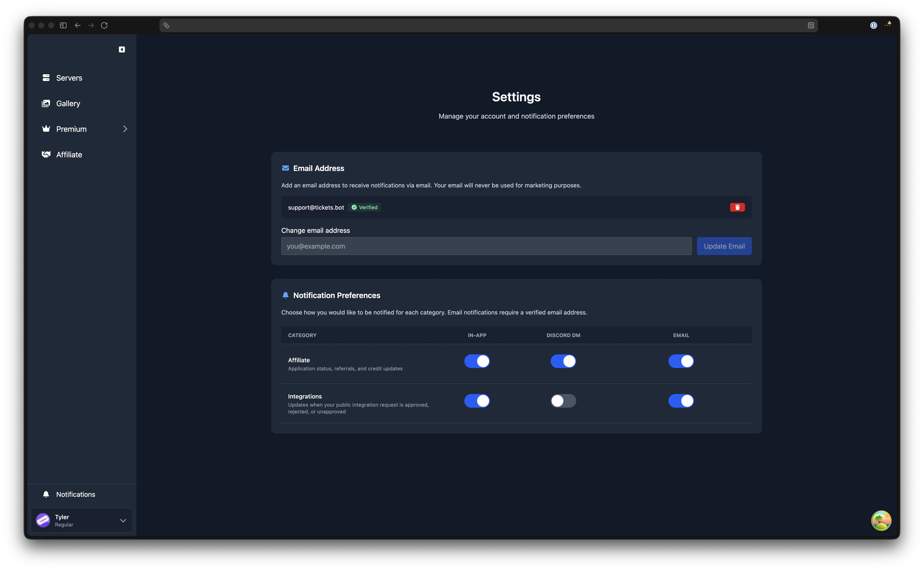Click the support@tickets.bot email text
This screenshot has width=924, height=571.
click(316, 207)
